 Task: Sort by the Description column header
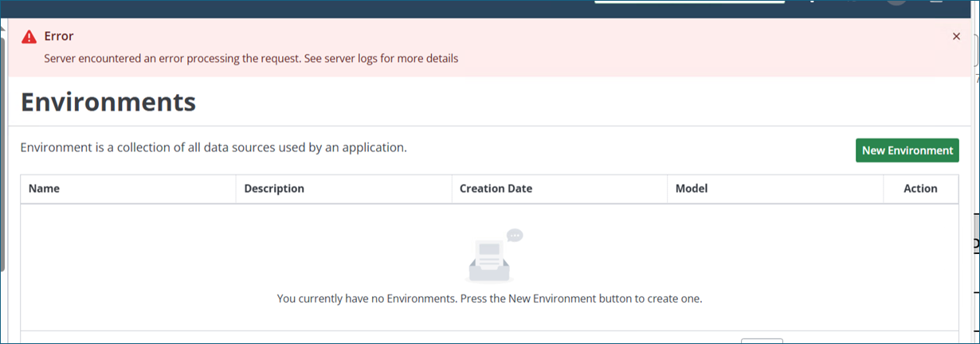(274, 189)
